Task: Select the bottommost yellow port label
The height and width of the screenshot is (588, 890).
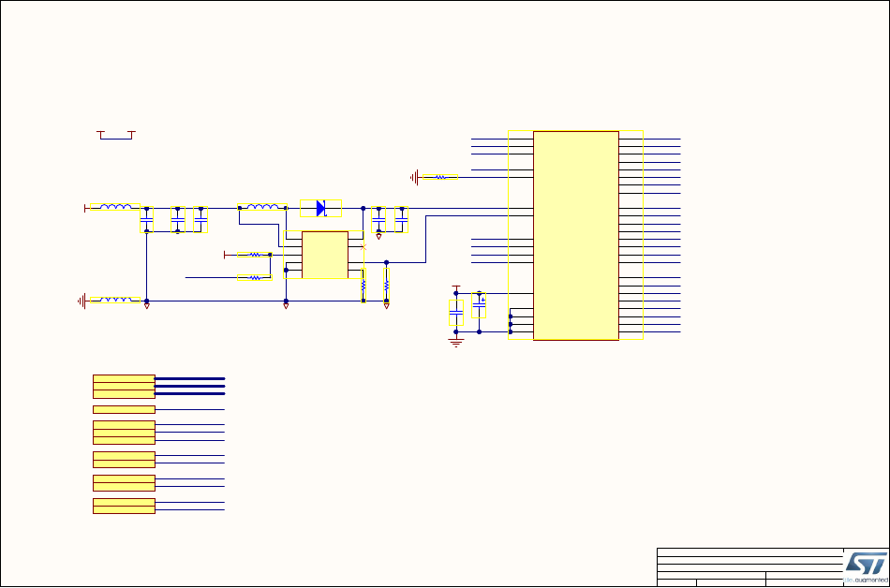Action: pos(124,509)
